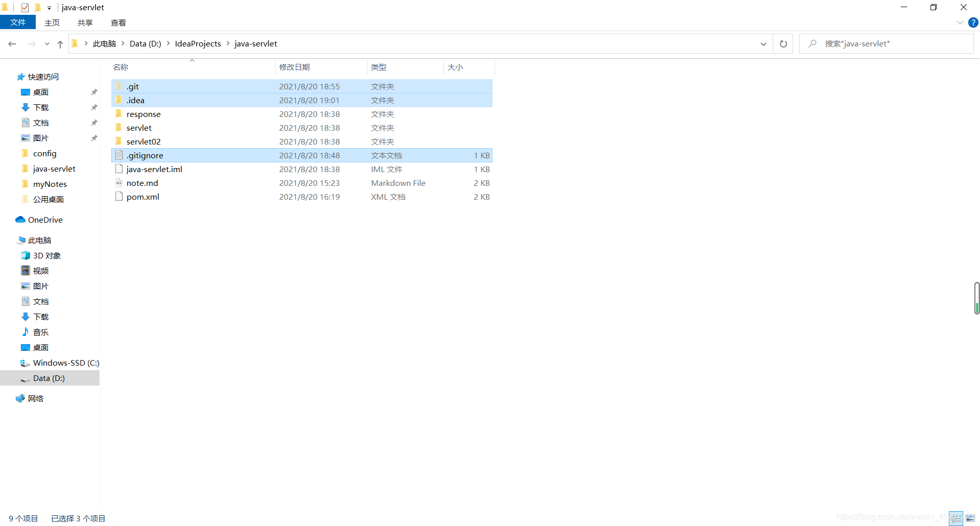Click the forward navigation arrow
The height and width of the screenshot is (526, 980).
click(x=32, y=44)
